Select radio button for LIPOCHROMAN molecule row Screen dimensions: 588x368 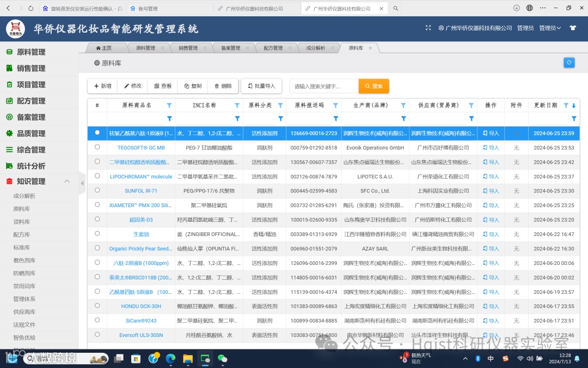point(97,176)
